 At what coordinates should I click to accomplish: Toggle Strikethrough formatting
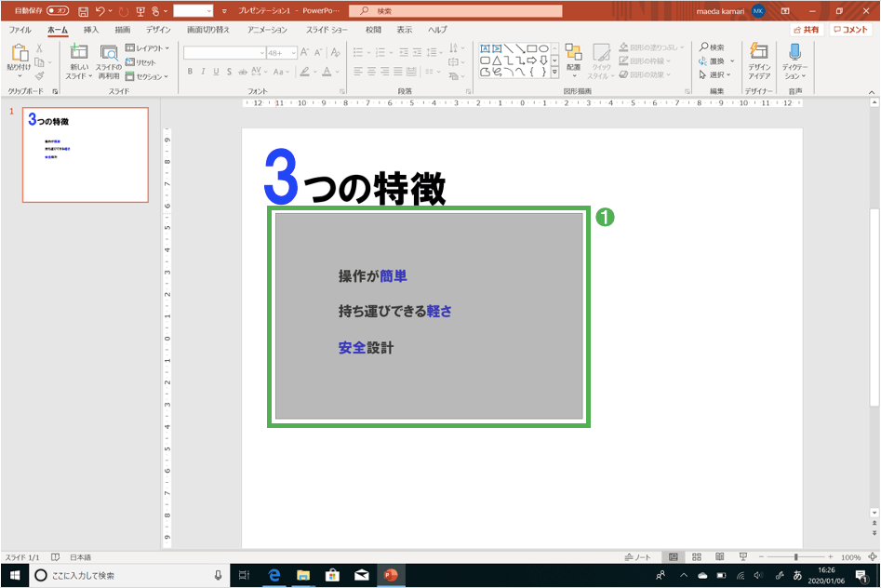(x=243, y=72)
